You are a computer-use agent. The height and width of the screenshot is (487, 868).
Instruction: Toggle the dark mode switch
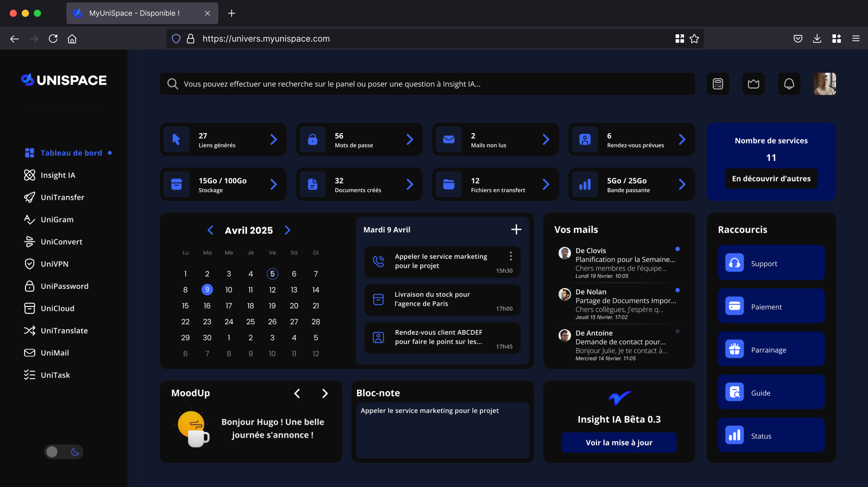[63, 452]
